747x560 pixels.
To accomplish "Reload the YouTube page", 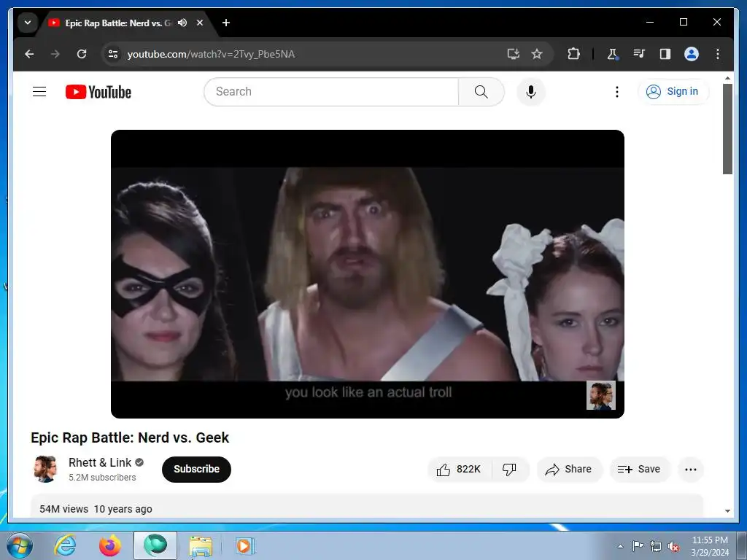I will click(x=82, y=54).
